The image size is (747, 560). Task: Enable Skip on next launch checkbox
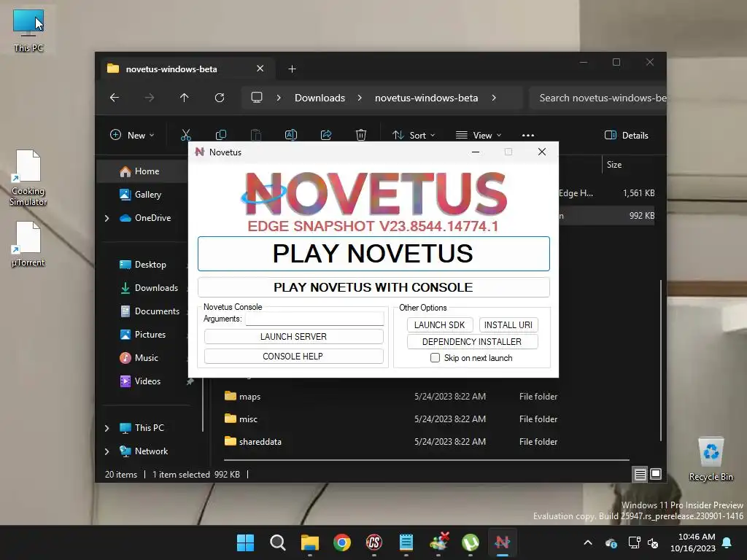pyautogui.click(x=435, y=357)
